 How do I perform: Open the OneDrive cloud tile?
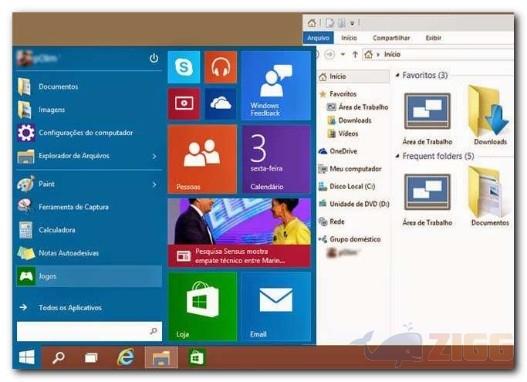click(220, 103)
